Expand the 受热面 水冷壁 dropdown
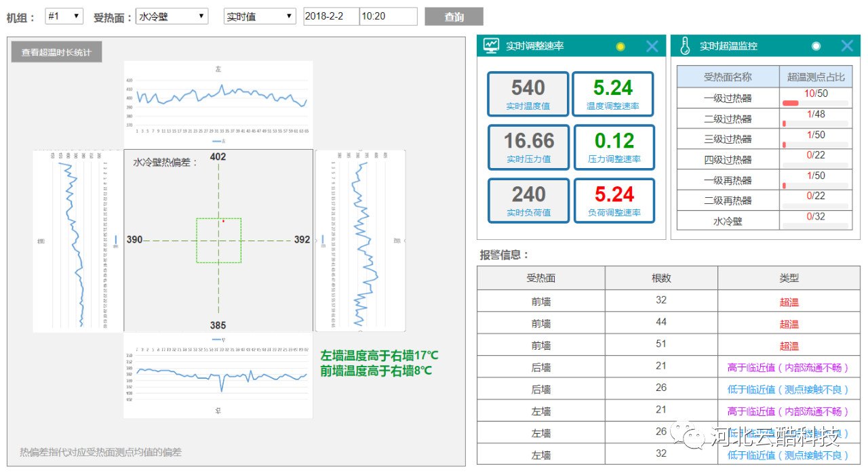The height and width of the screenshot is (475, 868). (172, 16)
